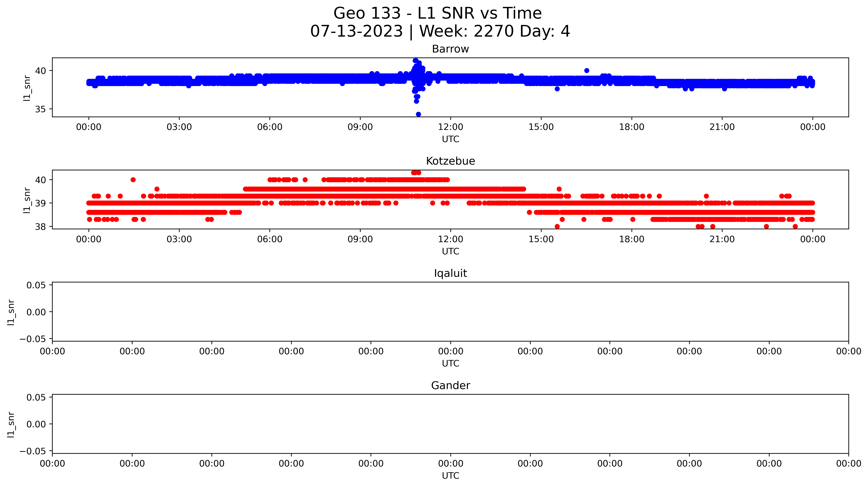Click the "06:00" tick on Kotzebue time axis
Viewport: 868px width, 487px height.
pyautogui.click(x=270, y=239)
